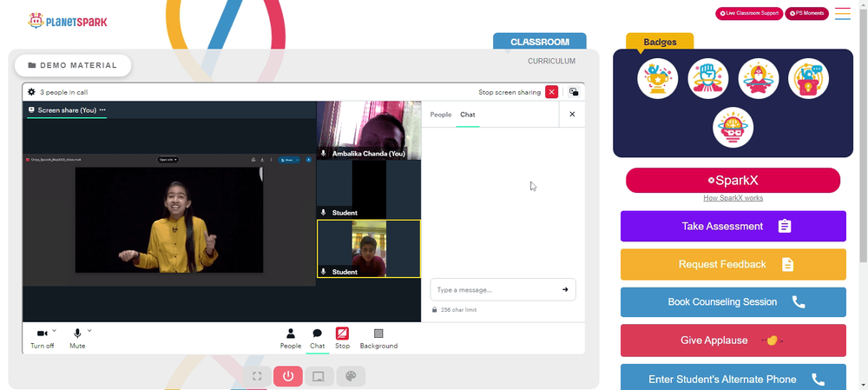Click the PlanetSpark logo

coord(68,21)
